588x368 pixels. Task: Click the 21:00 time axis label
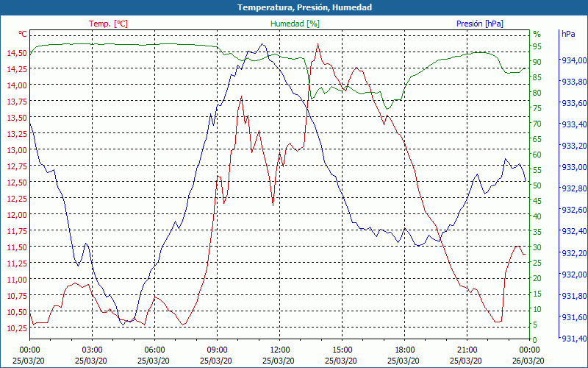point(467,350)
